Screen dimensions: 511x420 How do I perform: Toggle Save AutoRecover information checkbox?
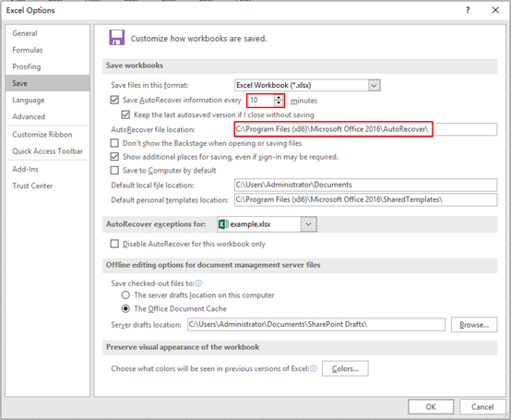coord(114,100)
